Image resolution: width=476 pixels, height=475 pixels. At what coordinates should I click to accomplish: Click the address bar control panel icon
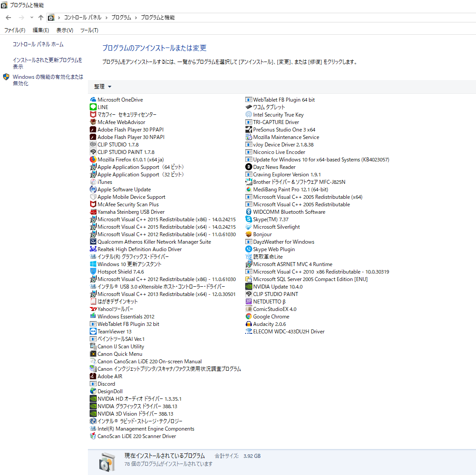click(x=51, y=18)
